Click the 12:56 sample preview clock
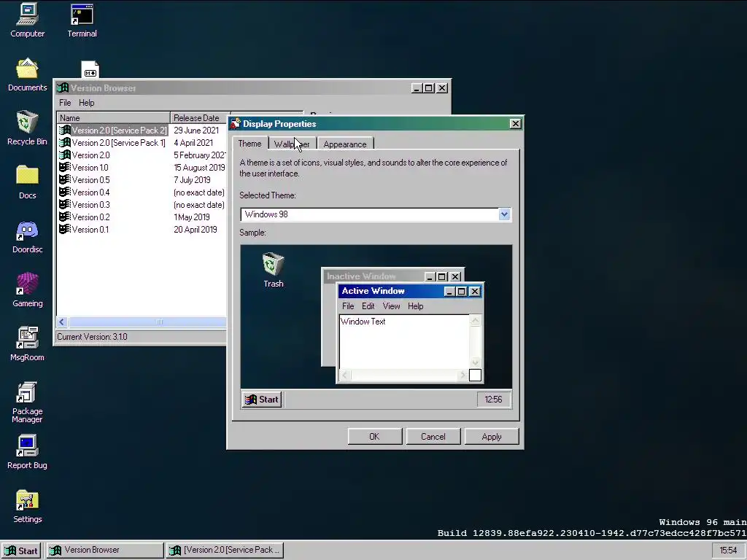This screenshot has height=560, width=747. tap(494, 400)
